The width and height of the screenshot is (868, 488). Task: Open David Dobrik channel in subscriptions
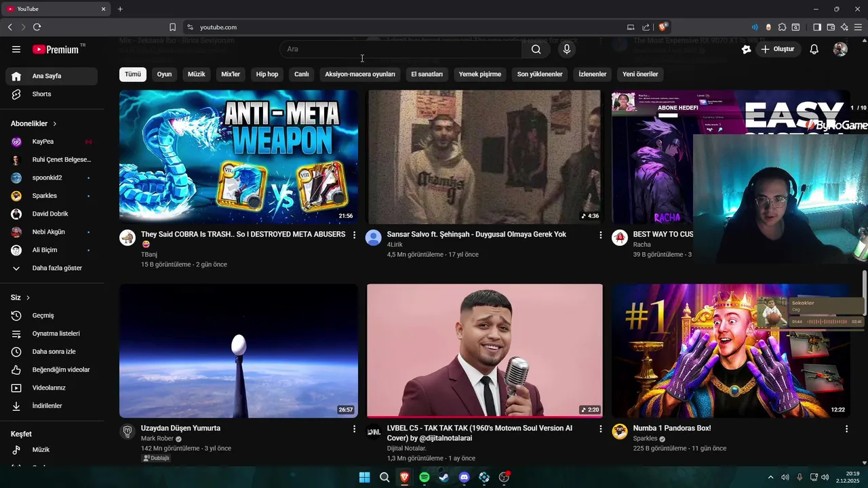(52, 214)
